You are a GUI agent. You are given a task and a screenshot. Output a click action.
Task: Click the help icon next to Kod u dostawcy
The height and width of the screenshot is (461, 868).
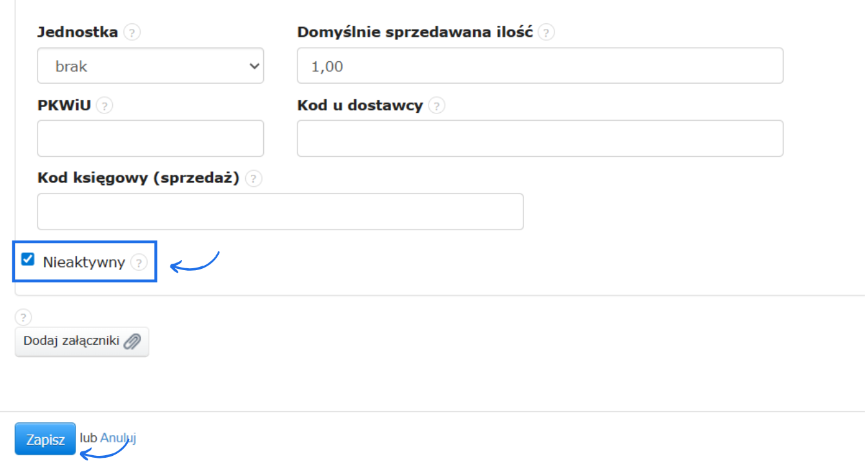click(437, 105)
